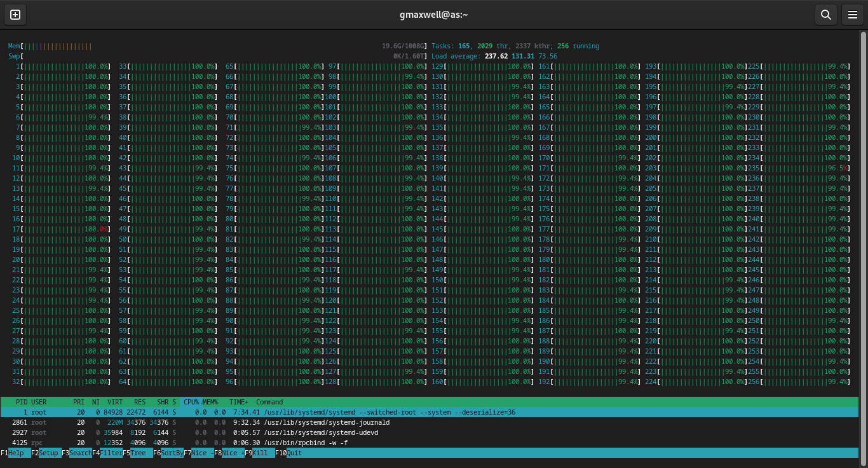Open the F6 SortBy selector
Screen dimensions: 868x468
[x=172, y=453]
